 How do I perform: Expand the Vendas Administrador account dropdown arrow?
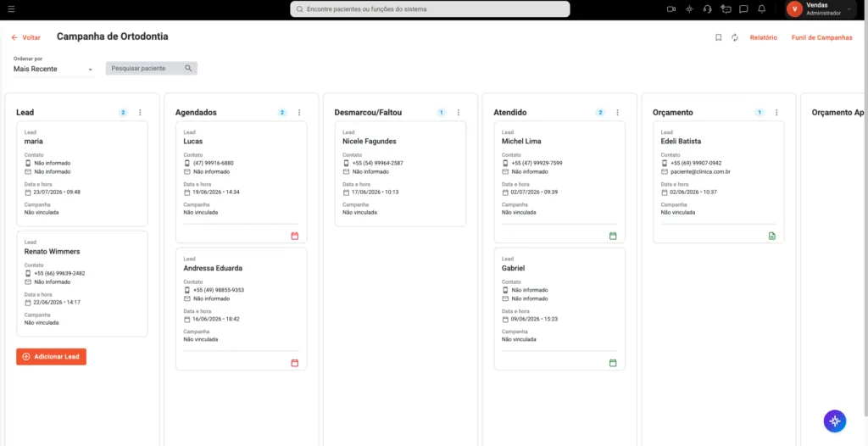point(849,9)
